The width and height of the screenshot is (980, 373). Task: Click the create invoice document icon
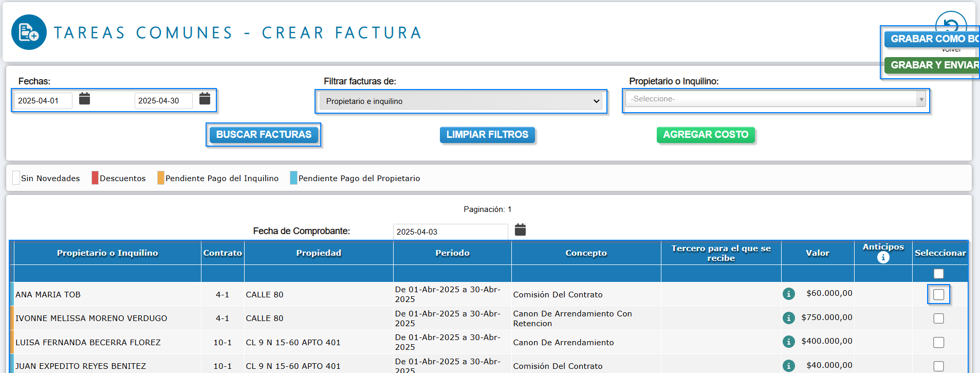click(29, 32)
